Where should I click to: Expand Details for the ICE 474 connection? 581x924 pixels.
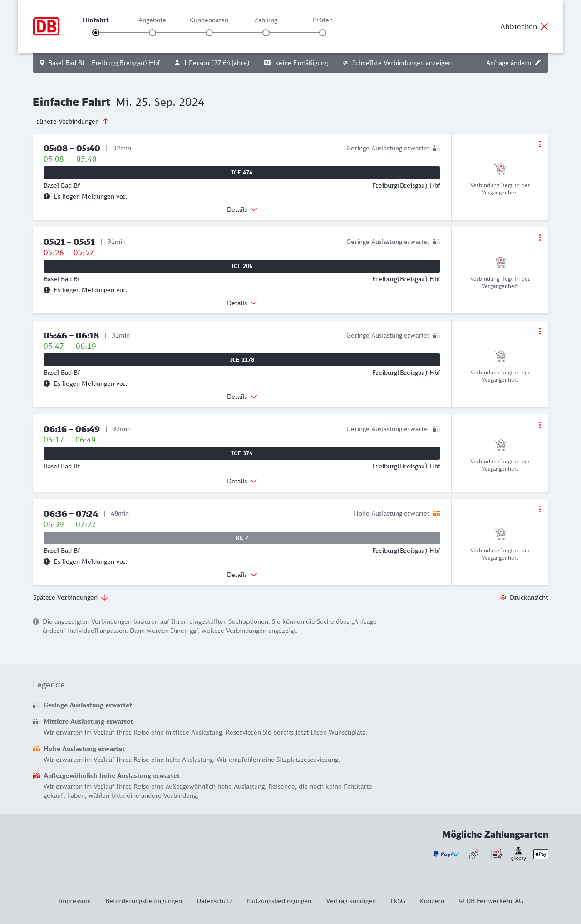click(x=242, y=209)
